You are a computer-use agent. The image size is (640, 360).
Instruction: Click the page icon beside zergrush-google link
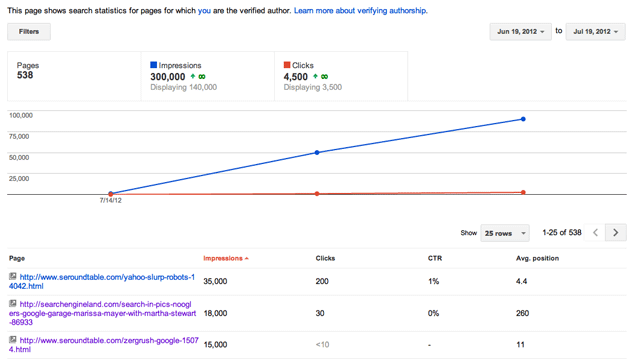tap(13, 340)
